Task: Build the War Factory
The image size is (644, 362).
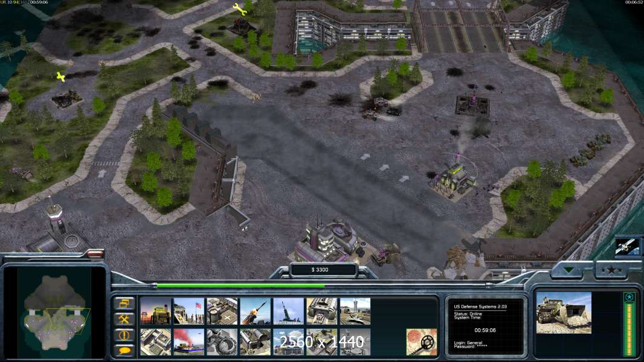Action: (x=321, y=311)
